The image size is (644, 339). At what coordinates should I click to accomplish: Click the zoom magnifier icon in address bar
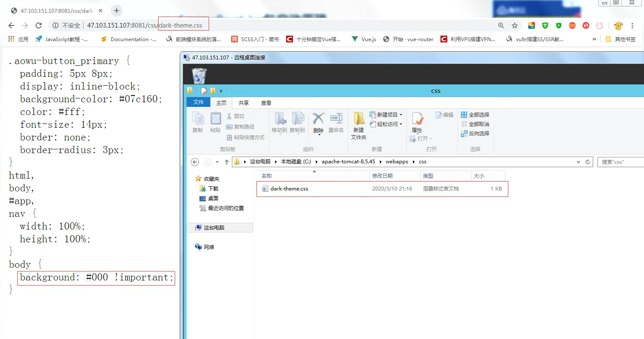(501, 25)
